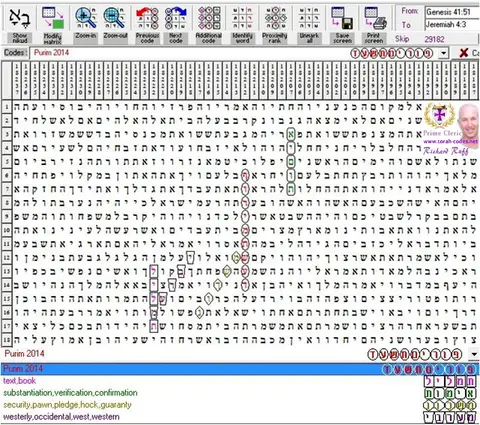Click row header 12 of the matrix

pyautogui.click(x=7, y=258)
